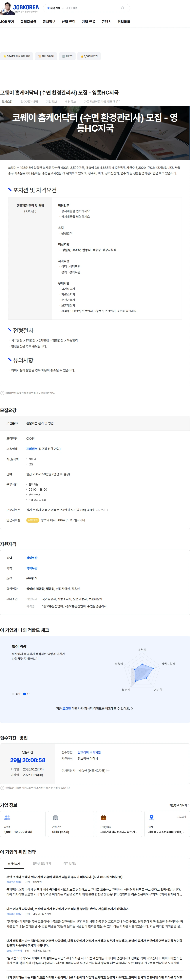
Task: Click chevron after 비교해볼 수 있어요
Action: [x=132, y=708]
